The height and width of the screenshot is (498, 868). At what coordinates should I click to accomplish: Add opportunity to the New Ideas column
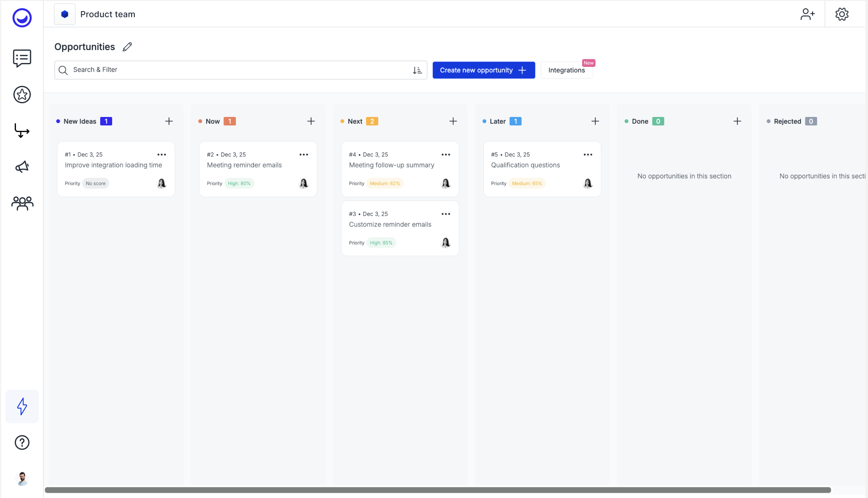(x=169, y=121)
